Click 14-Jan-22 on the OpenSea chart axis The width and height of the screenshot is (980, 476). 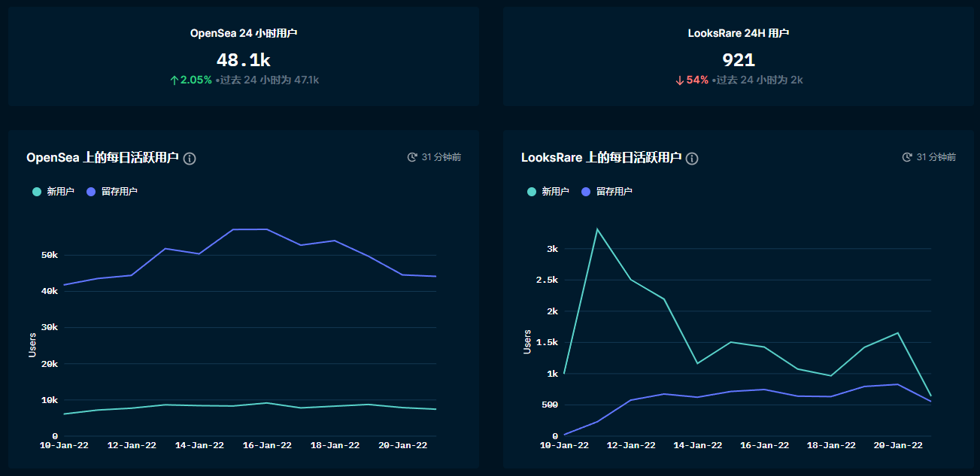[x=199, y=445]
